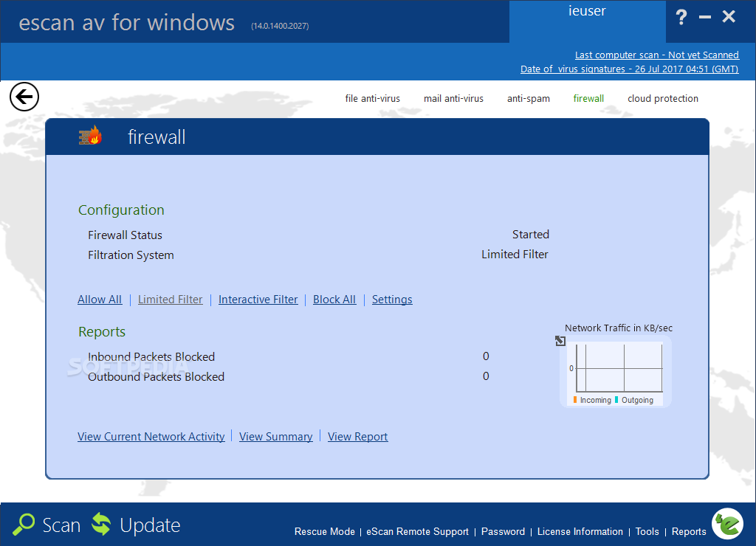Click the Inbound Packets Blocked count
Screen dimensions: 756x546
(486, 356)
